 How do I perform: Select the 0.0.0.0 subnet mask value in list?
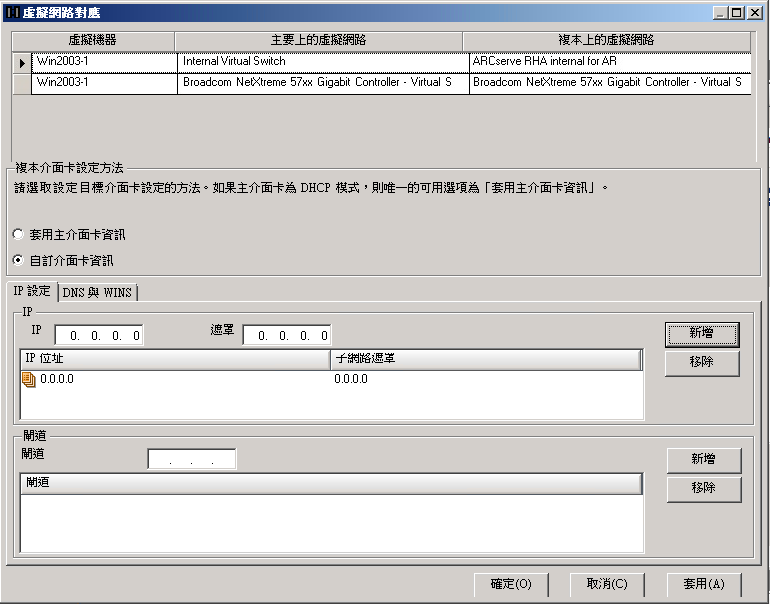[351, 379]
